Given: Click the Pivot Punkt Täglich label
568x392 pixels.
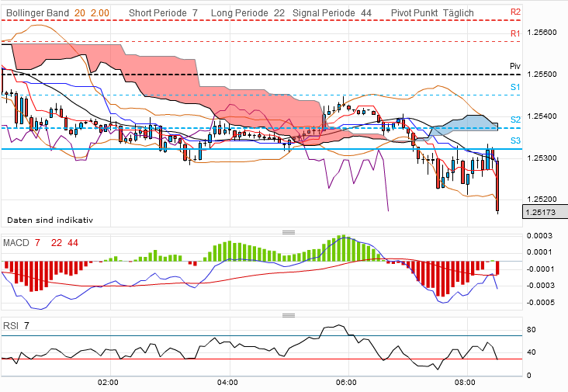Looking at the screenshot, I should click(432, 13).
